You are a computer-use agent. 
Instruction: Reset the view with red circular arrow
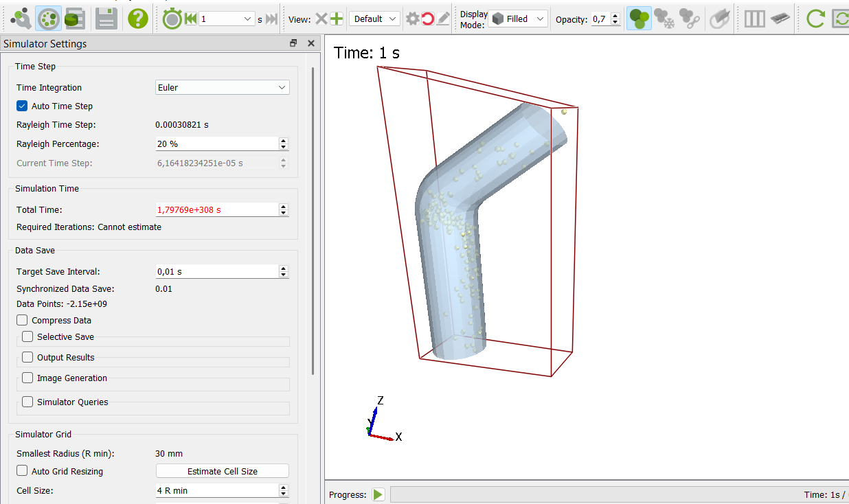pos(428,19)
